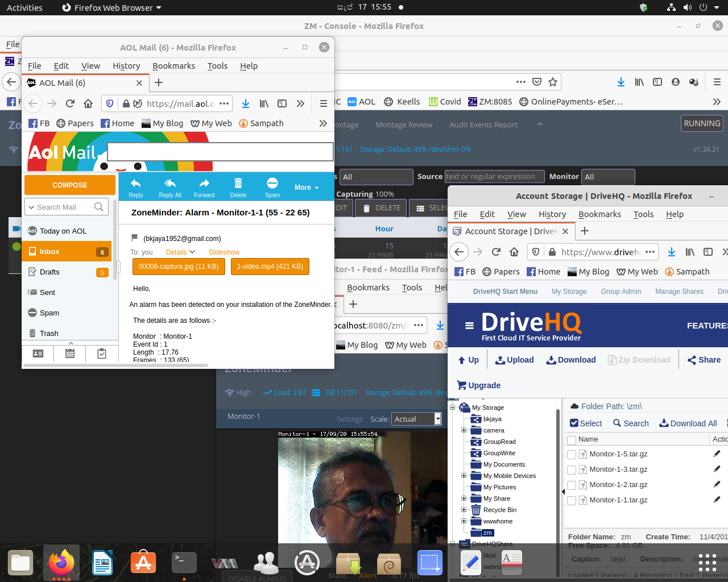This screenshot has width=728, height=582.
Task: Edit Monitor-1-1.tar.gz using pencil icon
Action: coord(717,500)
